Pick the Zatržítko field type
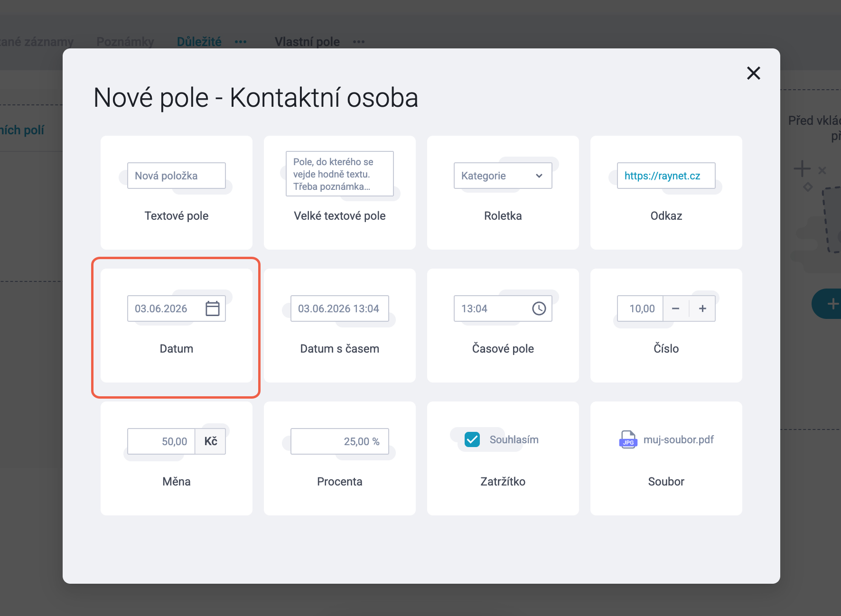Viewport: 841px width, 616px height. pyautogui.click(x=503, y=458)
